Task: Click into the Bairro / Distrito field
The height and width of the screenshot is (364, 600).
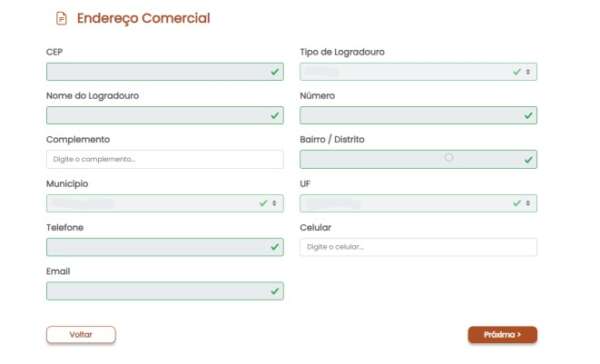Action: (x=418, y=159)
